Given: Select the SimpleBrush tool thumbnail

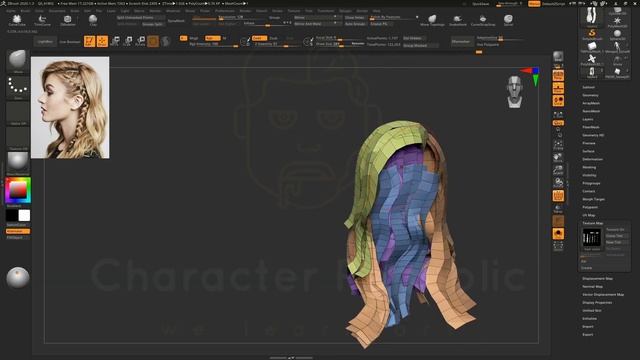Looking at the screenshot, I should tap(592, 34).
